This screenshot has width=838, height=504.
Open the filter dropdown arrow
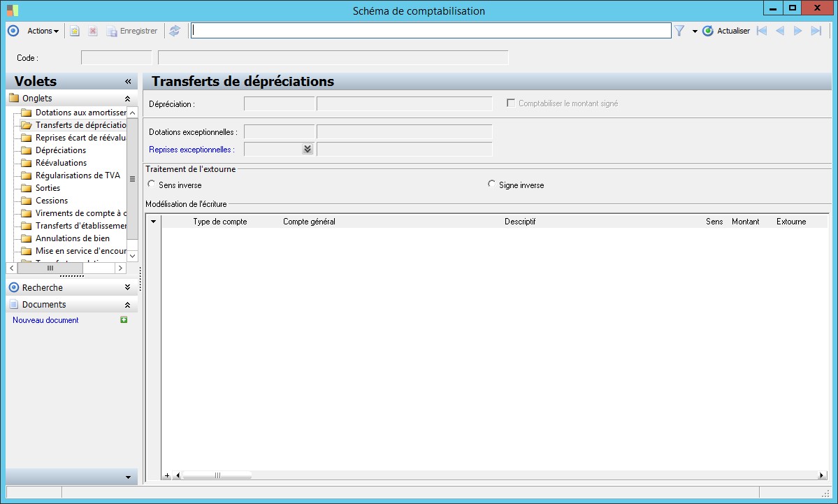(695, 31)
